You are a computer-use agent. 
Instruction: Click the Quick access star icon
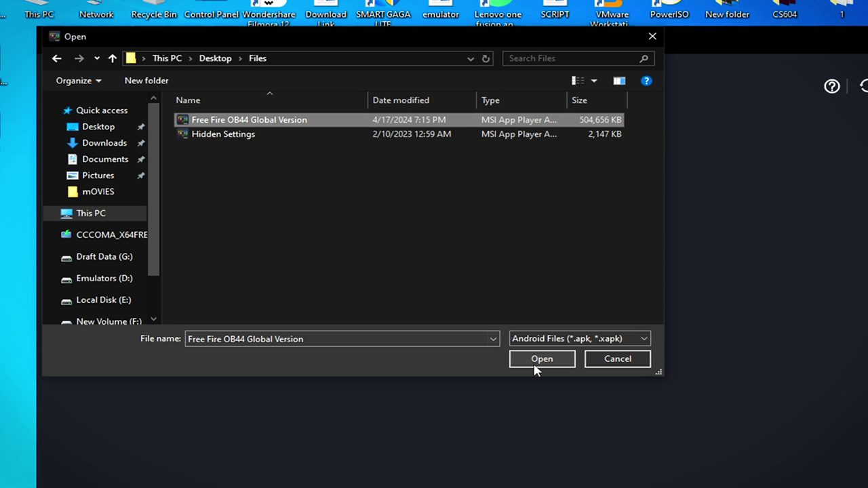point(67,110)
